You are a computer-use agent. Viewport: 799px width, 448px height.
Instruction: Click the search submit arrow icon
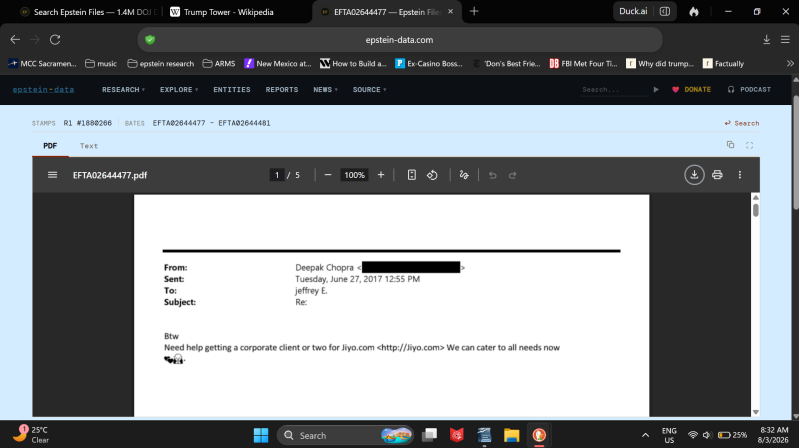point(656,90)
